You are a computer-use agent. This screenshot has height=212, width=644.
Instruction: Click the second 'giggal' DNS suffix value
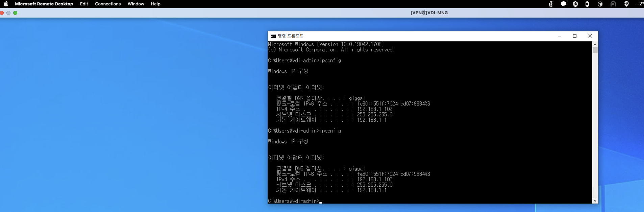(357, 169)
